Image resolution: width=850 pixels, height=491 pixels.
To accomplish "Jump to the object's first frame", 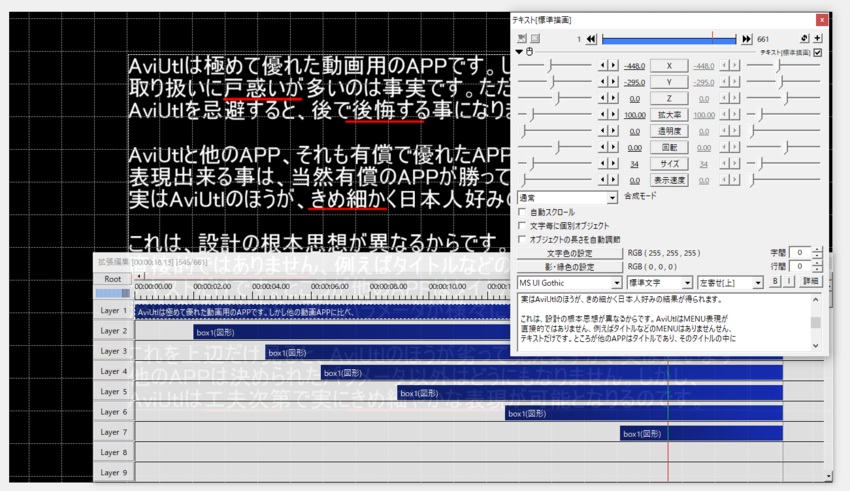I will (591, 39).
